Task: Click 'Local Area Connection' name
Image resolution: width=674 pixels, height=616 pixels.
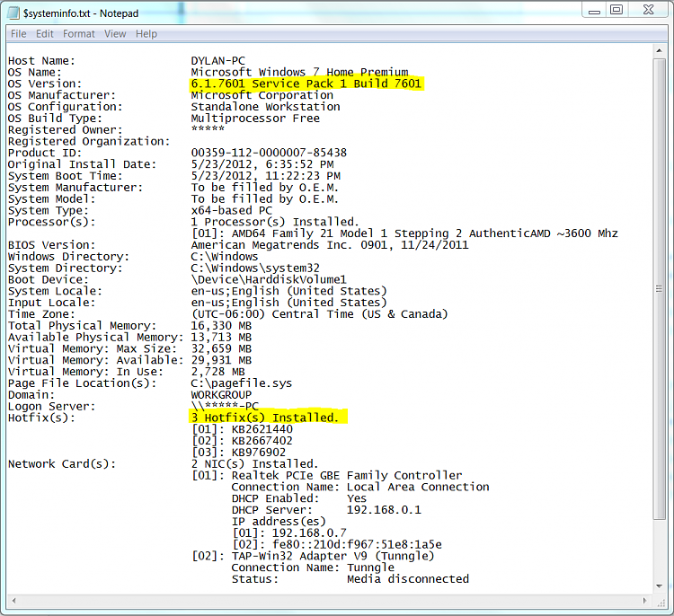Action: click(x=418, y=487)
